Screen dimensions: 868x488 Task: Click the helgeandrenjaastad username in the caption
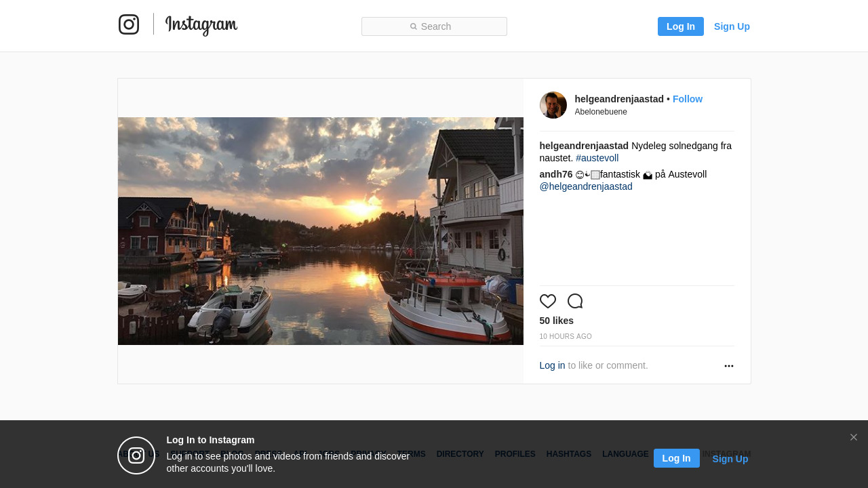(584, 146)
